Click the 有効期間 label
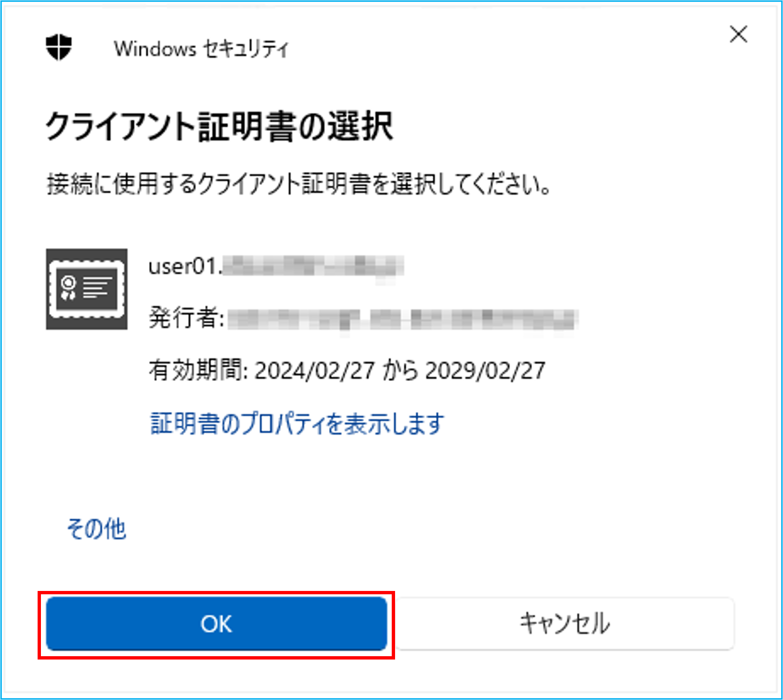 [x=198, y=370]
